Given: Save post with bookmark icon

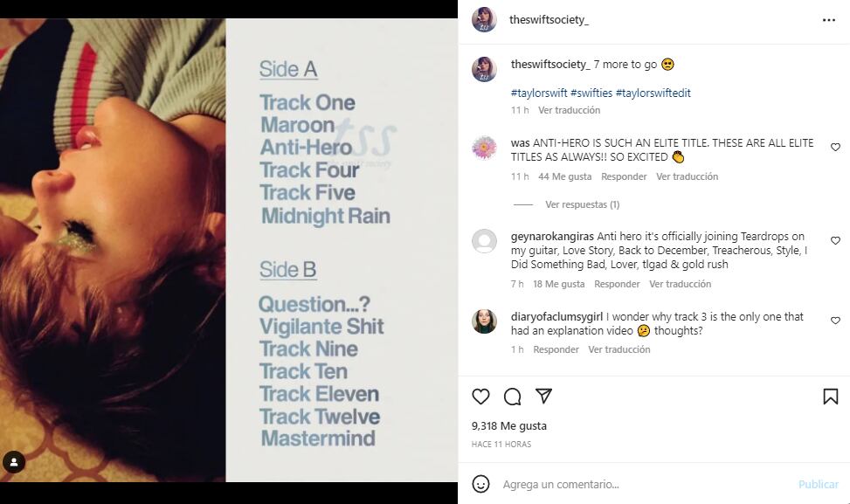Looking at the screenshot, I should (831, 397).
